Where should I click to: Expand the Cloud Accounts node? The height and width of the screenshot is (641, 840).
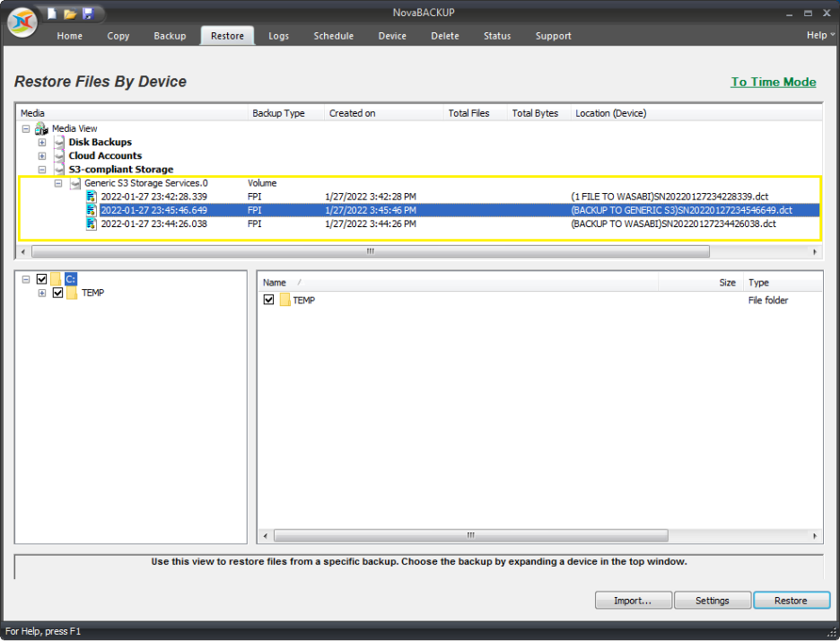click(x=42, y=155)
